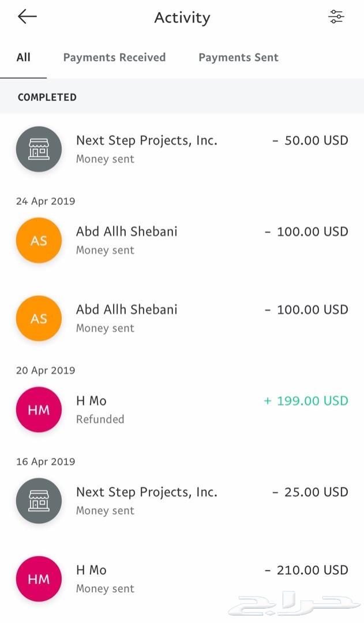Screen dimensions: 364x623
Task: Tap pink HM avatar on refunded entry
Action: click(x=39, y=410)
